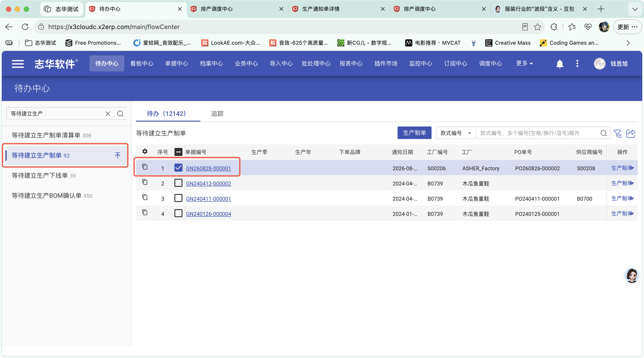Click the user avatar for 钱昱旭
Screen dimensions: 644x358
(600, 64)
